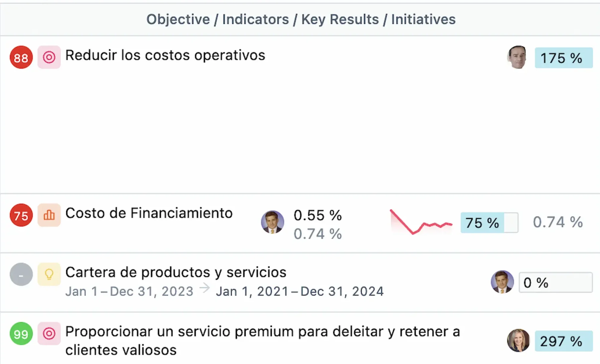600x364 pixels.
Task: Click the target icon for Reducir los costos operativos
Action: click(x=49, y=57)
